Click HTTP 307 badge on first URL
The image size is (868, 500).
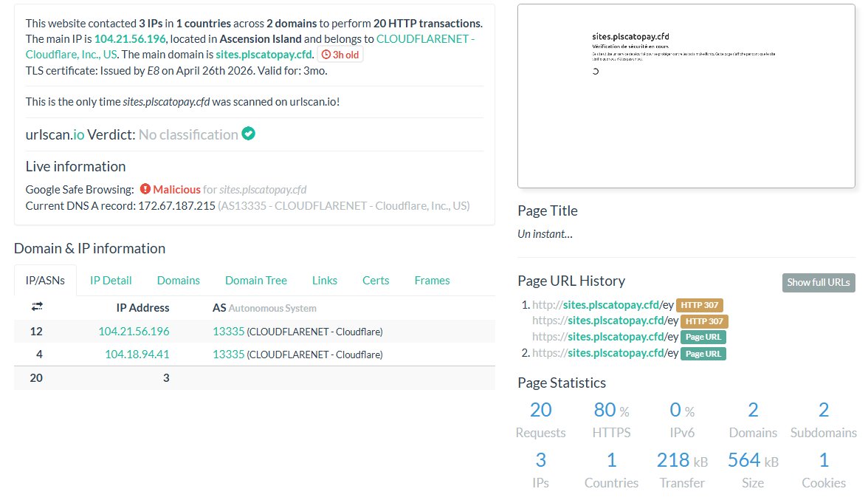tap(700, 305)
